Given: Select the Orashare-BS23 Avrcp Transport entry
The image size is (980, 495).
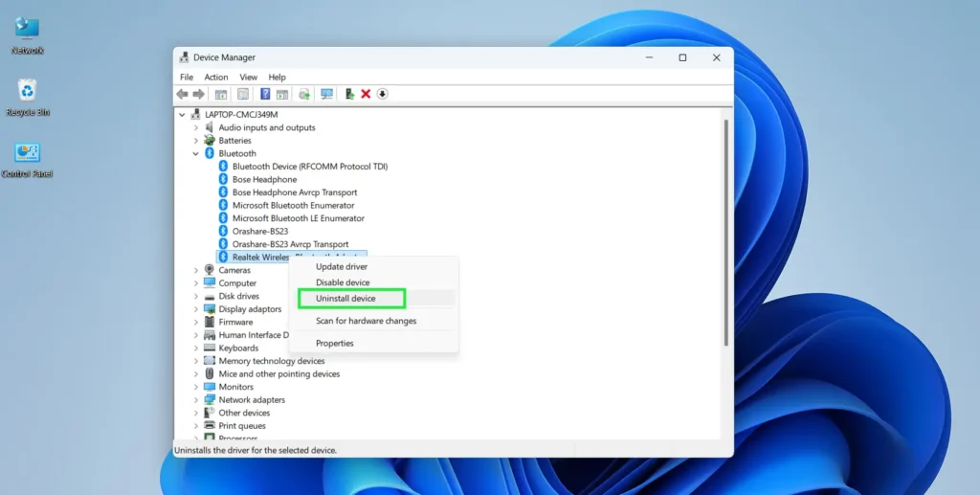Looking at the screenshot, I should click(290, 244).
